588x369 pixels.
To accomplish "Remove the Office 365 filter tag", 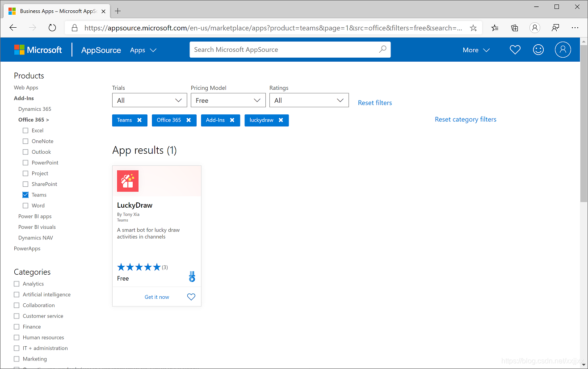I will click(x=189, y=120).
